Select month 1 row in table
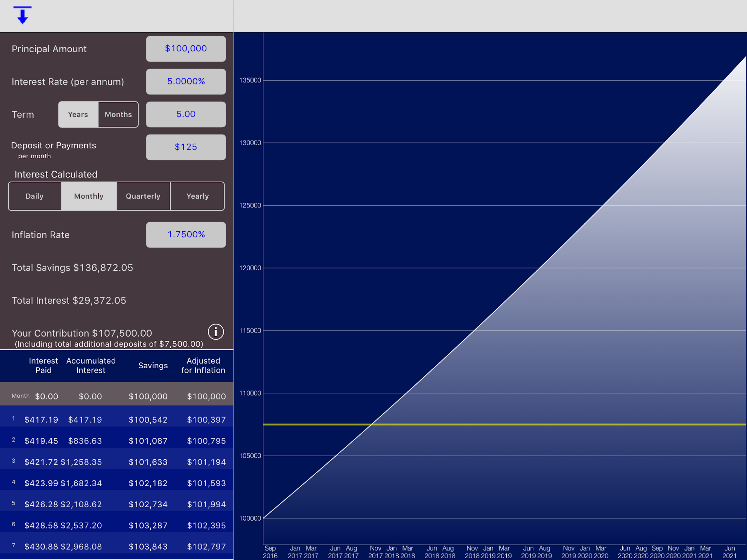Image resolution: width=747 pixels, height=560 pixels. click(x=116, y=419)
